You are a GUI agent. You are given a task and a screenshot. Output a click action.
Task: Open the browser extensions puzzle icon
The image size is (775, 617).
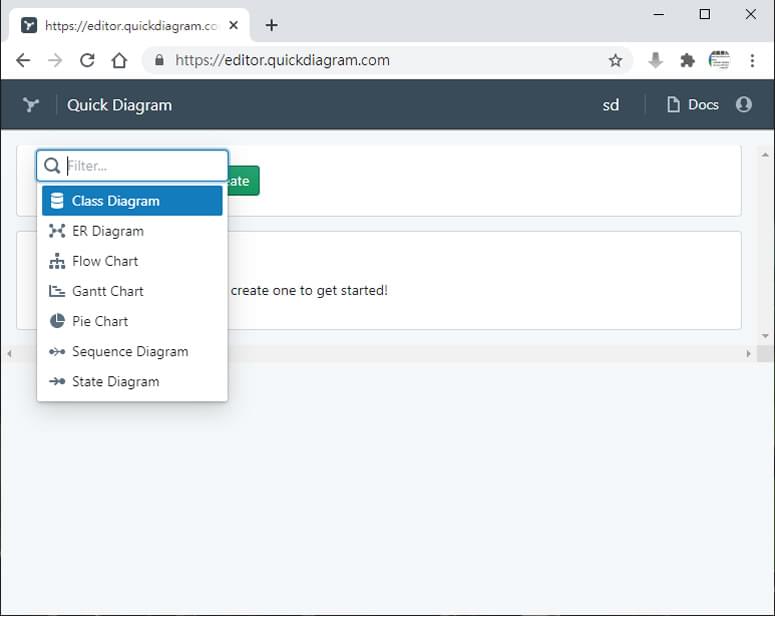(687, 60)
